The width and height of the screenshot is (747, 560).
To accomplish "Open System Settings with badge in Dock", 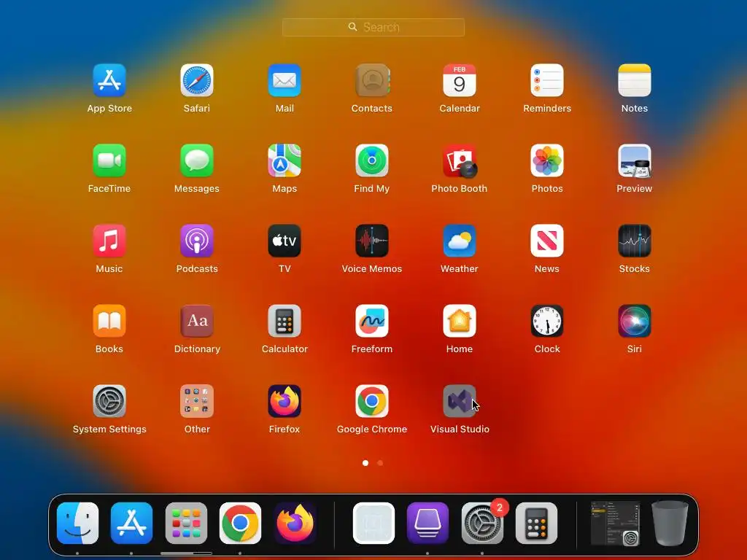I will (x=482, y=523).
